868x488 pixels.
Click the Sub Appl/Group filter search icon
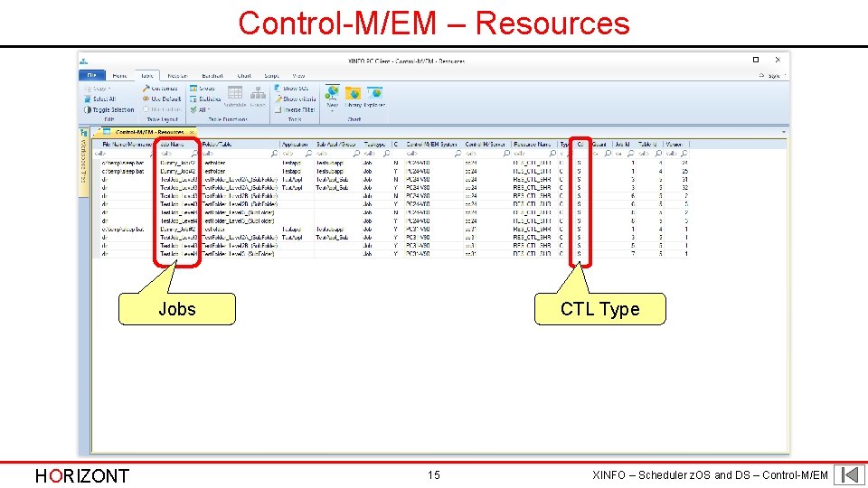(x=356, y=154)
